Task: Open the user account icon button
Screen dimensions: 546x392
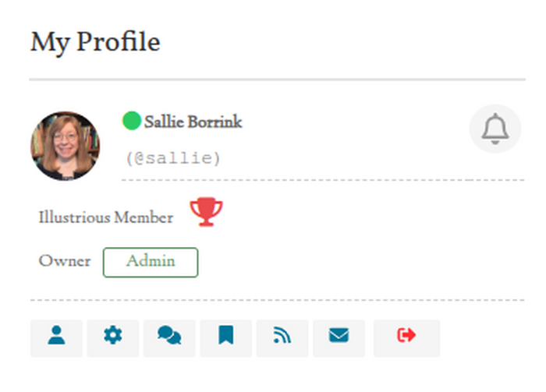Action: click(56, 337)
